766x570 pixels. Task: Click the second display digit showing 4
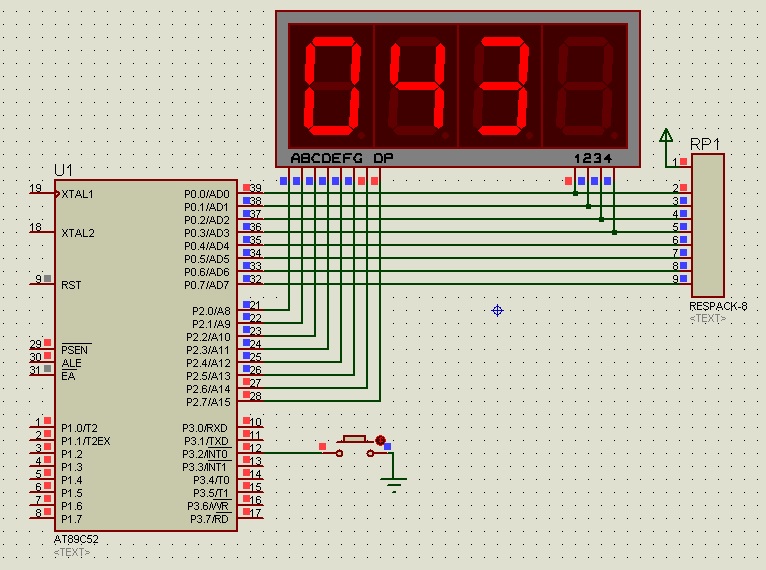(417, 86)
